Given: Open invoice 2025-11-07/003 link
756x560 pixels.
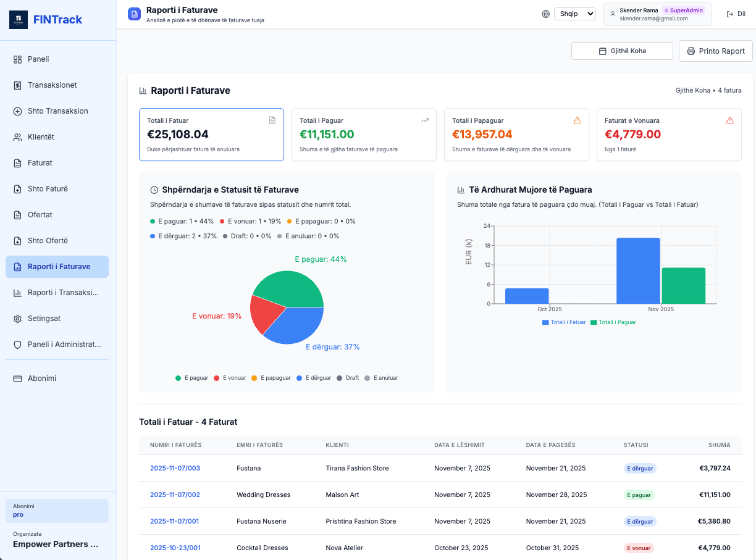Looking at the screenshot, I should click(x=175, y=468).
